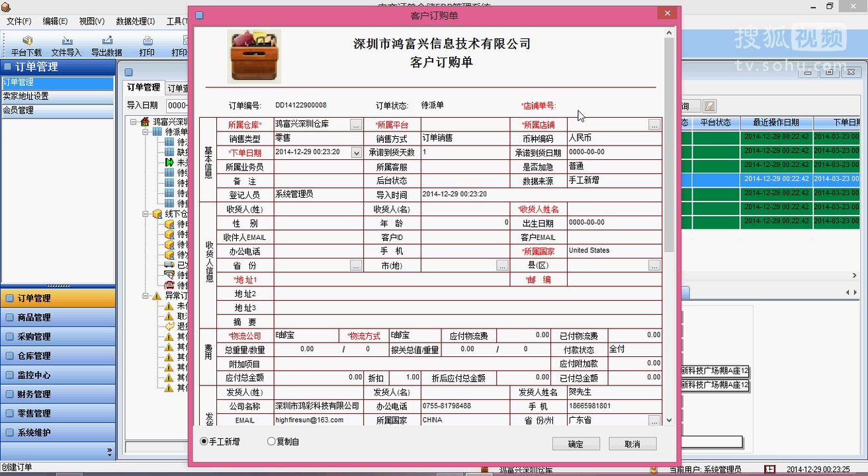
Task: Click the status bar icon before the timestamp
Action: [x=769, y=469]
